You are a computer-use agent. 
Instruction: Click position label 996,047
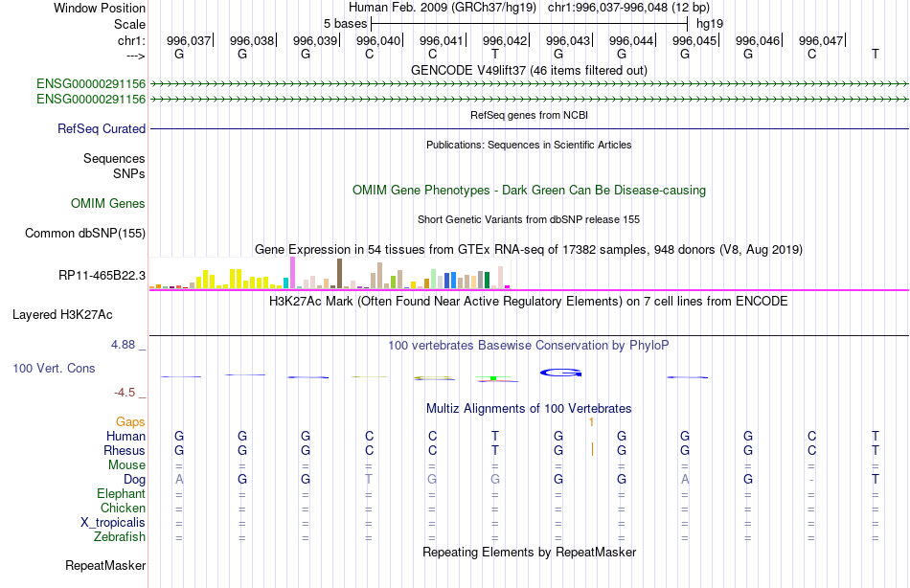[x=821, y=40]
